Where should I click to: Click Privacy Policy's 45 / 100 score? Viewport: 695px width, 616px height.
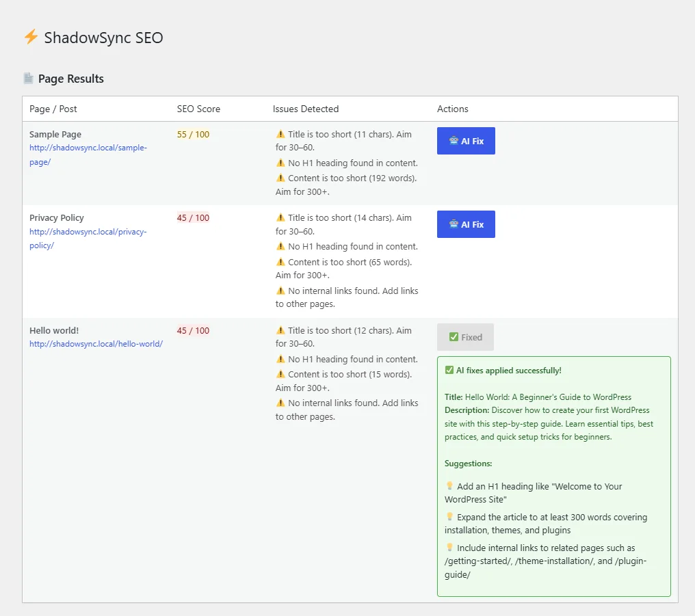194,217
